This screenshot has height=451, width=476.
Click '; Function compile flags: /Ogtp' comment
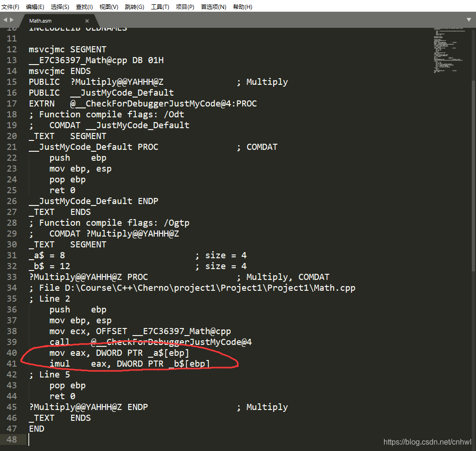click(x=109, y=223)
